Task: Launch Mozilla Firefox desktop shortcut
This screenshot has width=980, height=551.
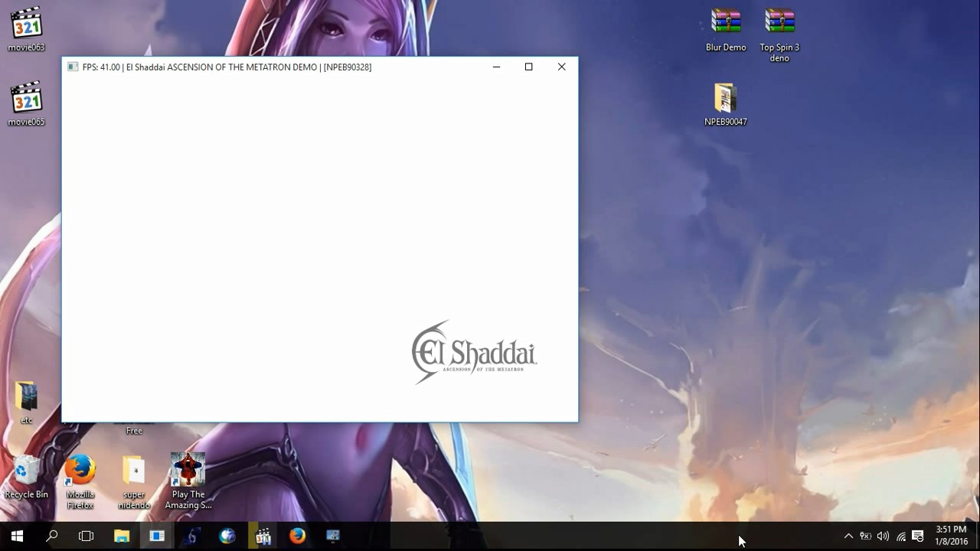Action: click(x=80, y=470)
